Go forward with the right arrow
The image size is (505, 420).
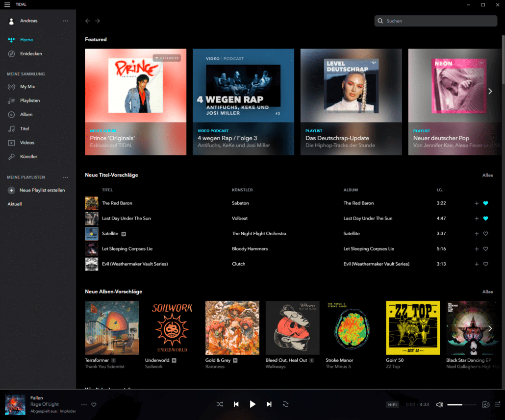(x=98, y=21)
